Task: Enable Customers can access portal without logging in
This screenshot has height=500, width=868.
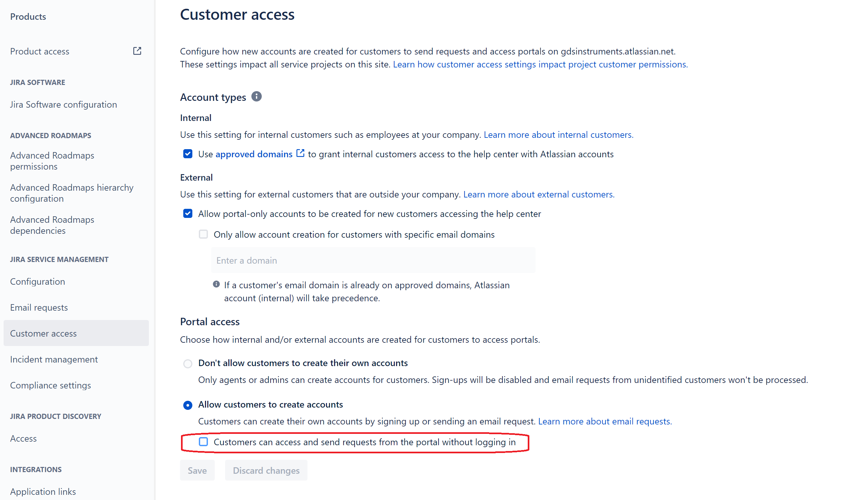Action: [x=203, y=442]
